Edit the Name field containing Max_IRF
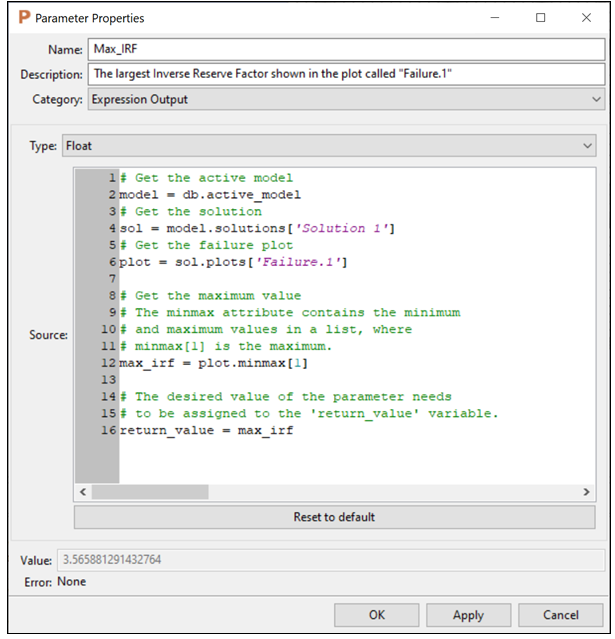Viewport: 615px width, 639px height. click(346, 49)
